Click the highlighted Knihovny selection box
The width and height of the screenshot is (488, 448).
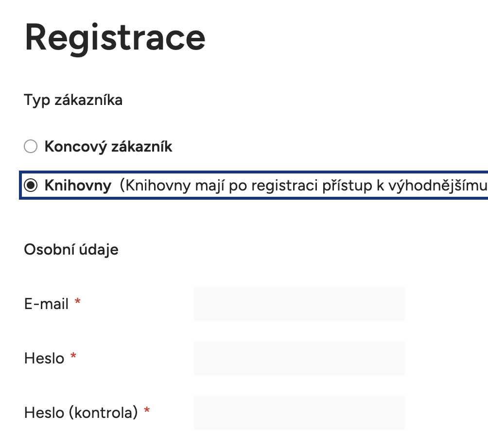pos(243,185)
